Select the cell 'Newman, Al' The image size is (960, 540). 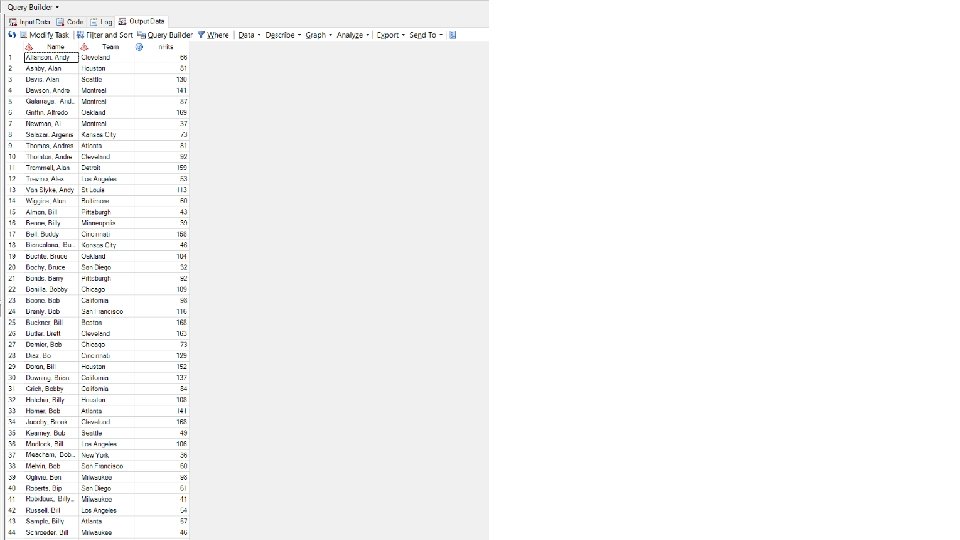51,124
